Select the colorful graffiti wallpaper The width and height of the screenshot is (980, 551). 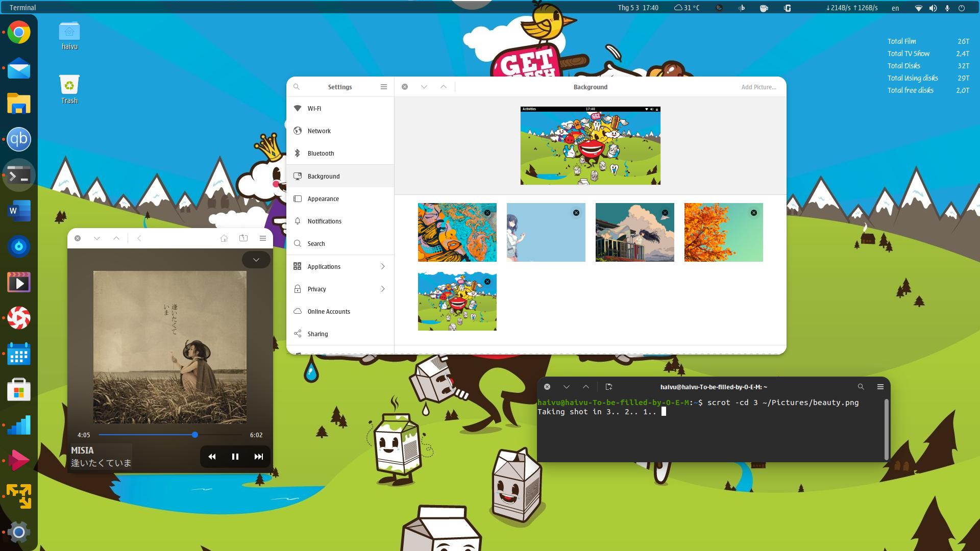(457, 232)
